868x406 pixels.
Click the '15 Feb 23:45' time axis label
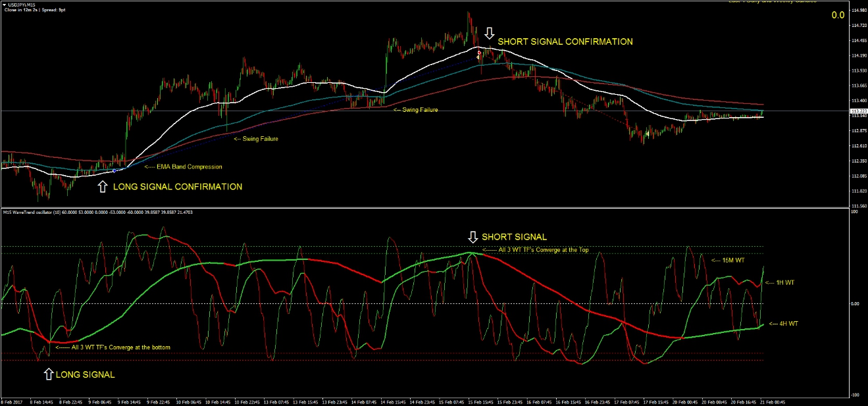click(x=509, y=401)
